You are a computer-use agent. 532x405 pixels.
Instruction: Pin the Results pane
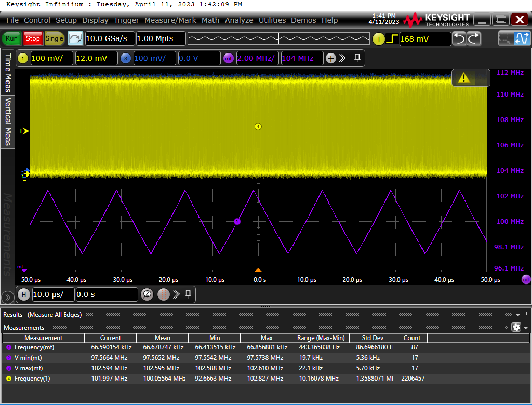point(526,314)
